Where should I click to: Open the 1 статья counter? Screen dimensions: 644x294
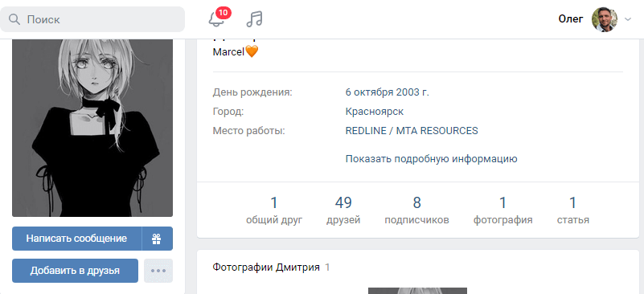coord(573,210)
